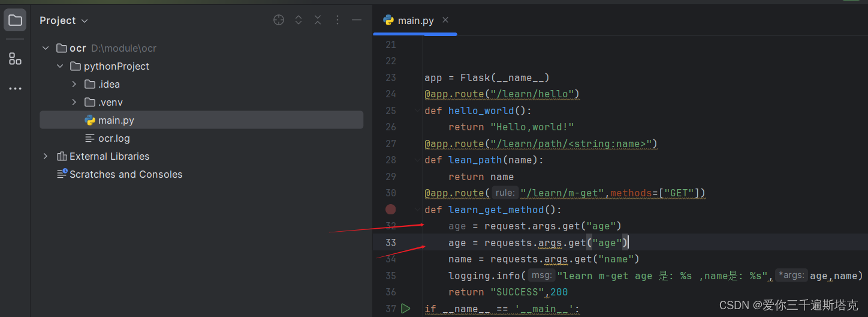Click the 'D:\module\ocr' path label
The image size is (868, 317).
pyautogui.click(x=123, y=48)
